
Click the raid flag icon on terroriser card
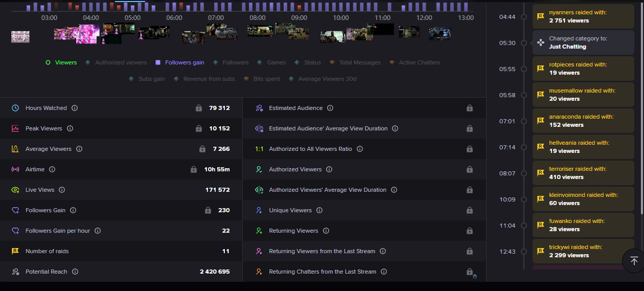541,173
